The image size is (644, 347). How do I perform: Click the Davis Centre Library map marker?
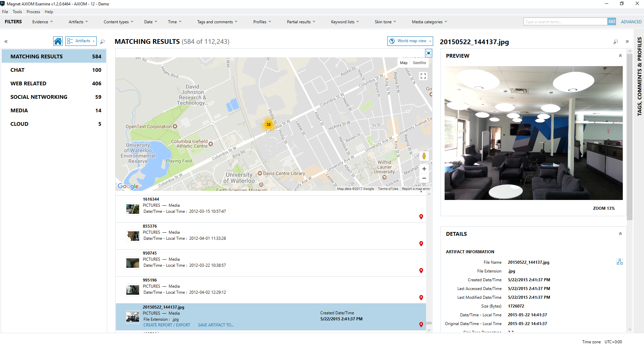click(260, 173)
